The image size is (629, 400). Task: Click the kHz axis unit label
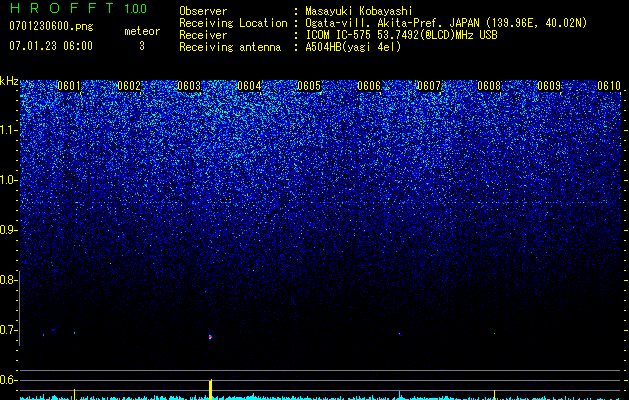point(9,81)
